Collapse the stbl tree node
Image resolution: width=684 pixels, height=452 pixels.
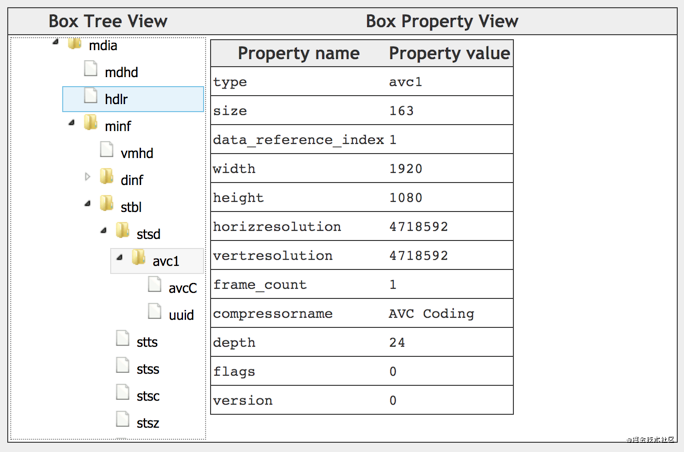[x=88, y=204]
